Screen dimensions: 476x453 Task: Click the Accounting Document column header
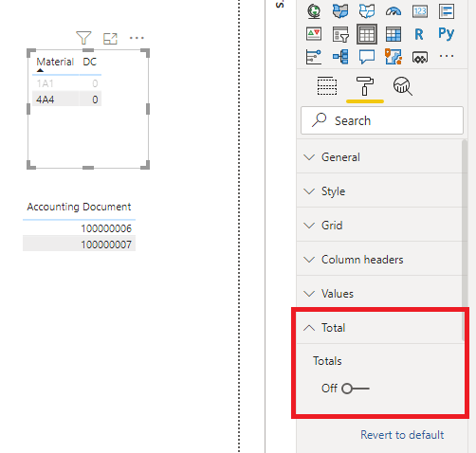tap(79, 207)
